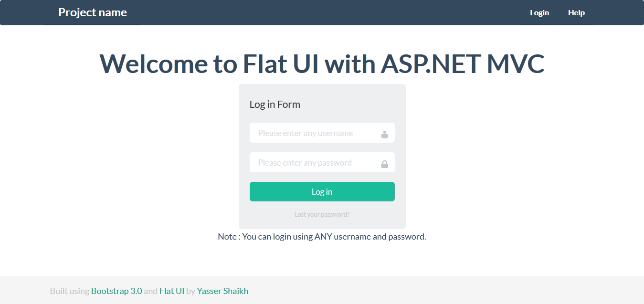Visit the Flat UI footer link

point(172,291)
